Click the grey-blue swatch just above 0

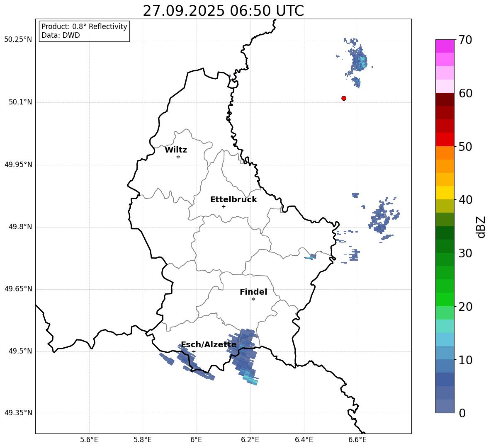click(x=445, y=406)
